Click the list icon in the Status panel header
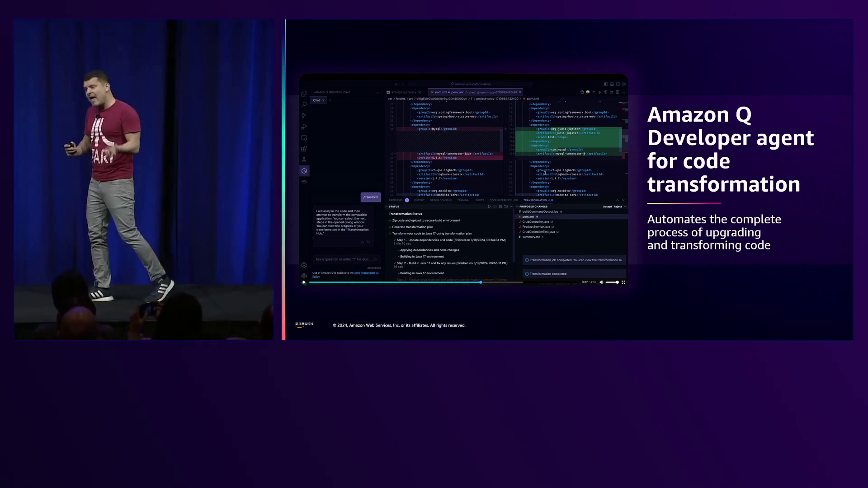Viewport: 868px width, 488px height. coord(500,206)
